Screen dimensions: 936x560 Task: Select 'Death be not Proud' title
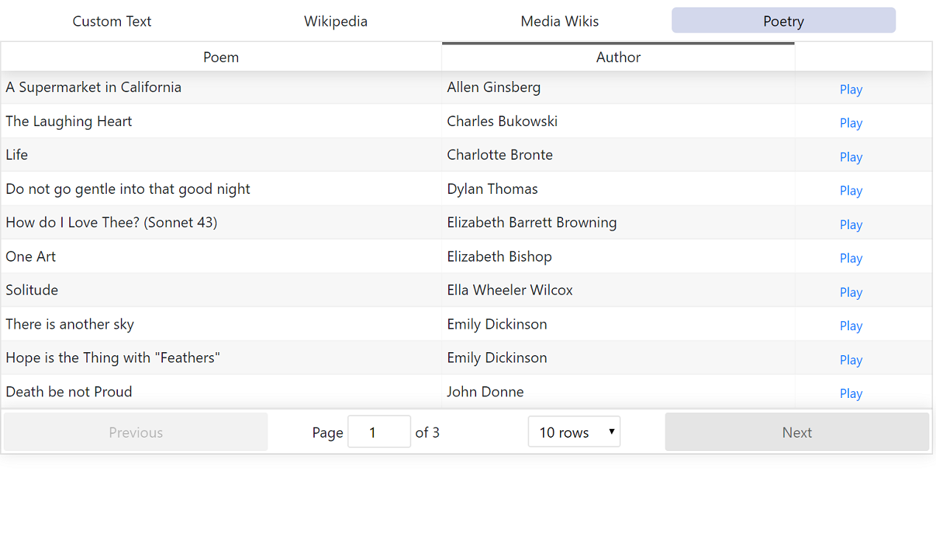(69, 391)
